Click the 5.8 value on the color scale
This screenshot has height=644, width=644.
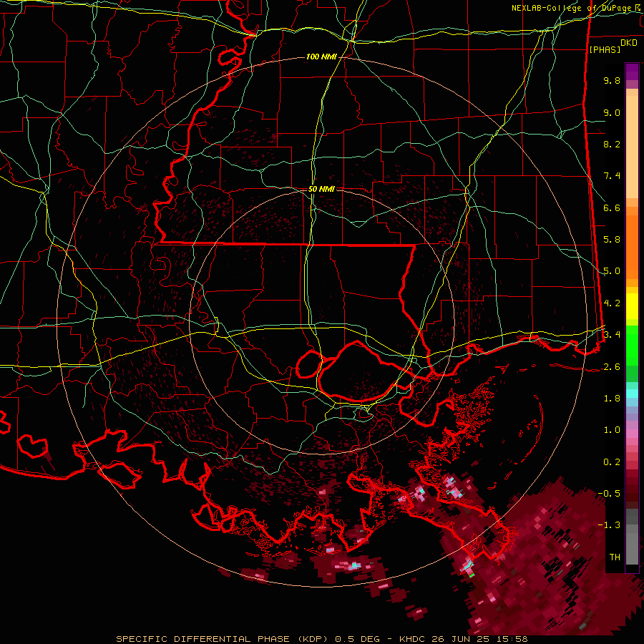pos(612,240)
